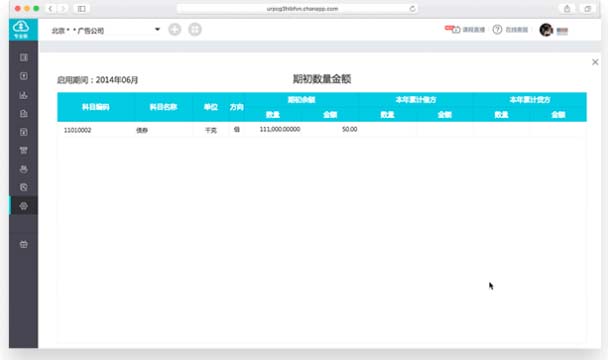This screenshot has width=608, height=360.
Task: Click the building icon in the sidebar
Action: pyautogui.click(x=24, y=113)
